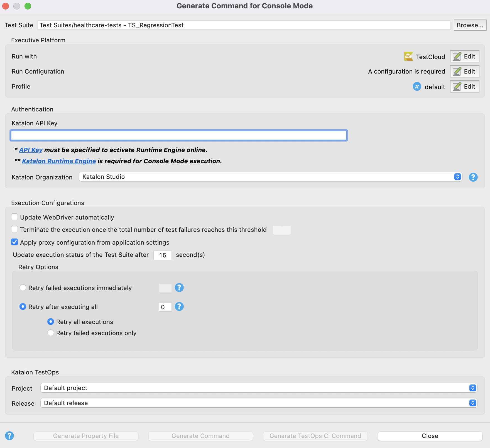The image size is (490, 448).
Task: Click the Test Suite path field
Action: click(x=244, y=25)
